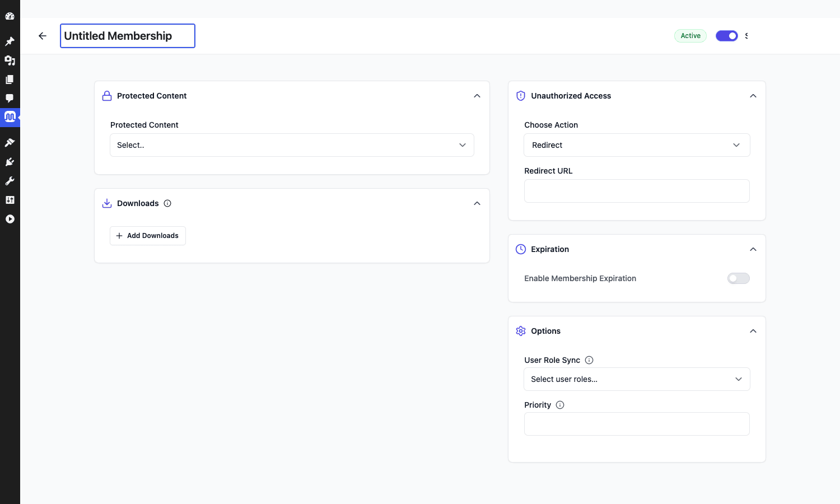Open the Media library icon in sidebar
The width and height of the screenshot is (840, 504).
coord(10,60)
